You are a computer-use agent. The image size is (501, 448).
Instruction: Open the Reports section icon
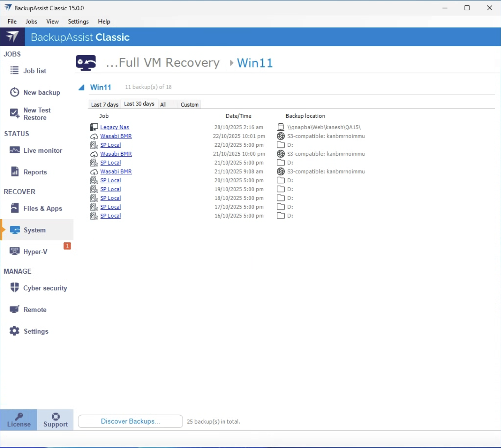point(15,172)
